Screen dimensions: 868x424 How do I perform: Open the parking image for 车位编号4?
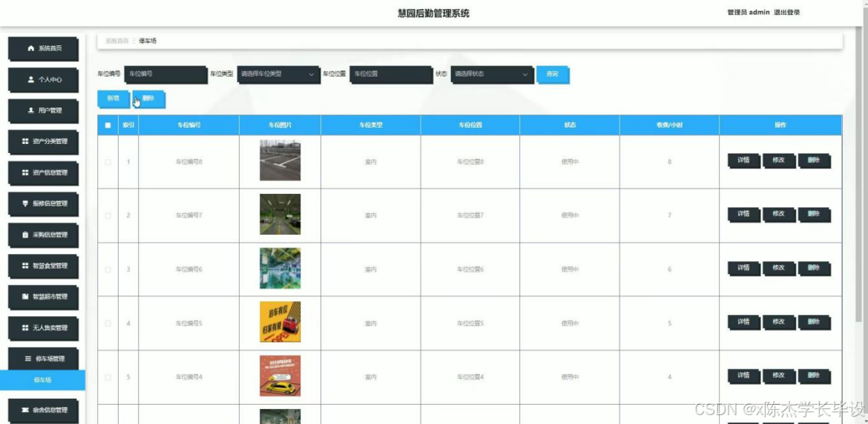coord(280,376)
